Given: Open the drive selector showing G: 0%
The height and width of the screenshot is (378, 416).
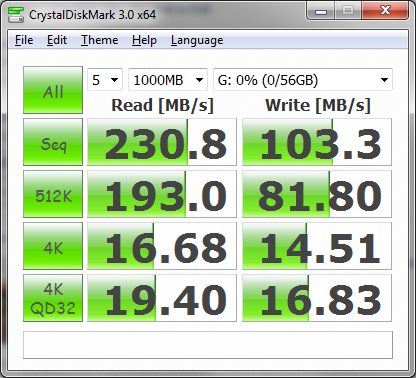Looking at the screenshot, I should (303, 80).
